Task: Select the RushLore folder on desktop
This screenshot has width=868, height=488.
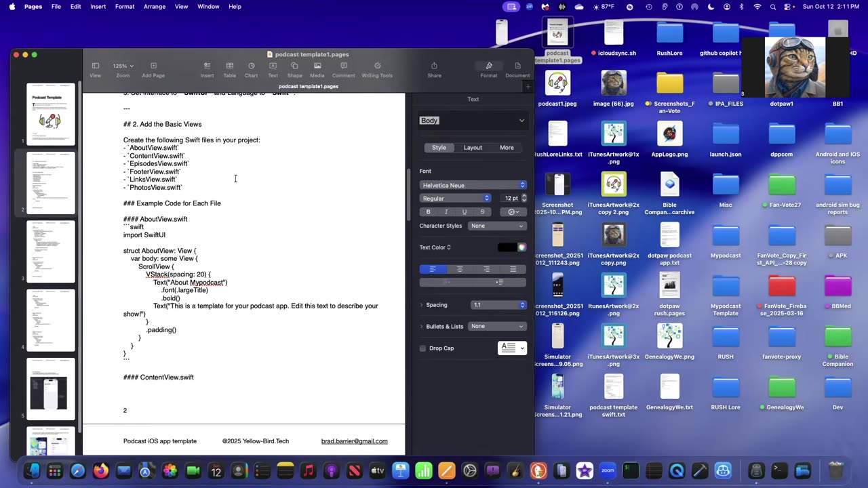Action: pyautogui.click(x=669, y=39)
